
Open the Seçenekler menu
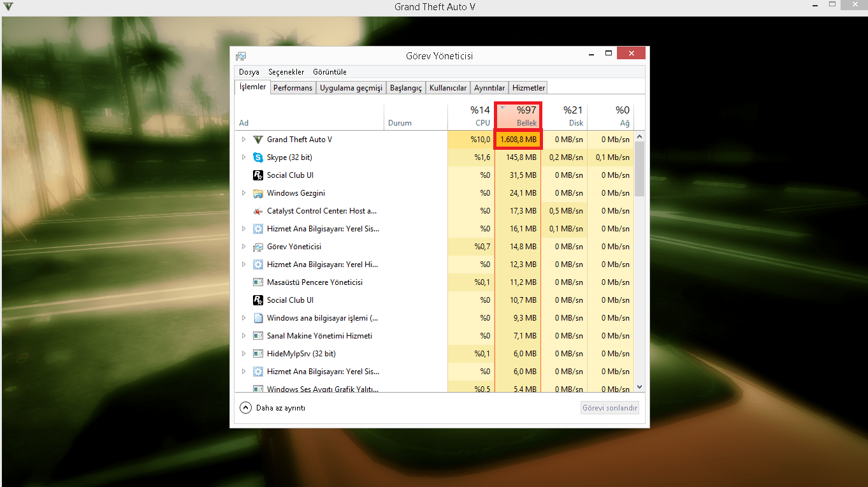286,72
